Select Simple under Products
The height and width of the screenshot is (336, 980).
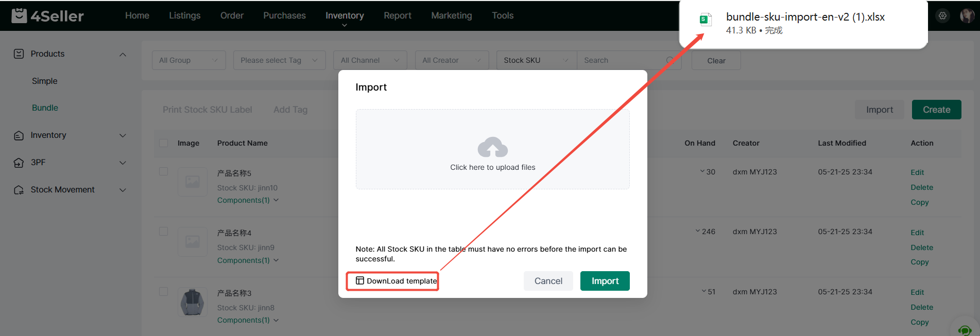pos(45,81)
